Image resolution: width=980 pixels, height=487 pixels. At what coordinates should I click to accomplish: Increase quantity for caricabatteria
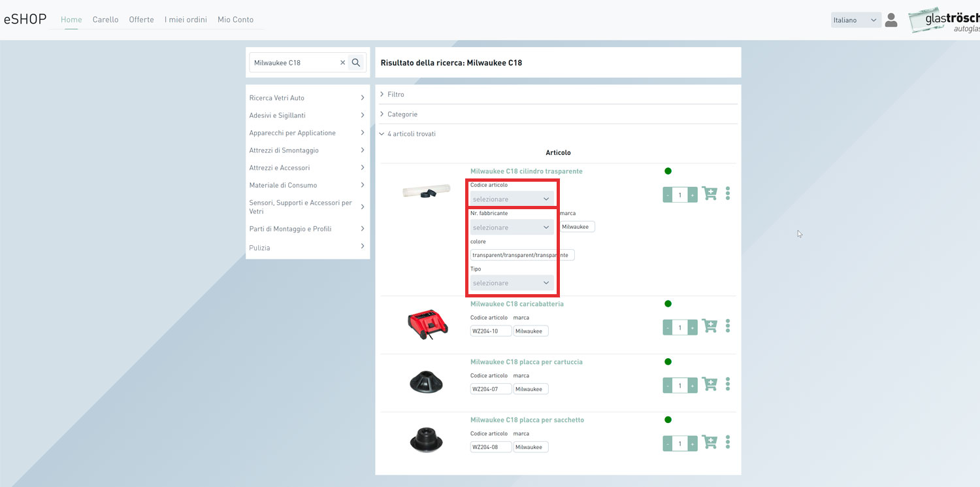click(693, 327)
